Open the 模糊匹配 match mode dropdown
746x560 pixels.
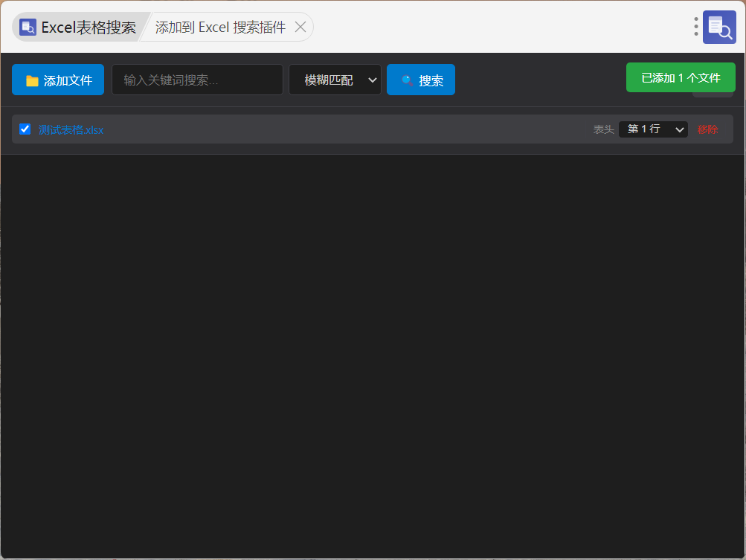coord(335,80)
